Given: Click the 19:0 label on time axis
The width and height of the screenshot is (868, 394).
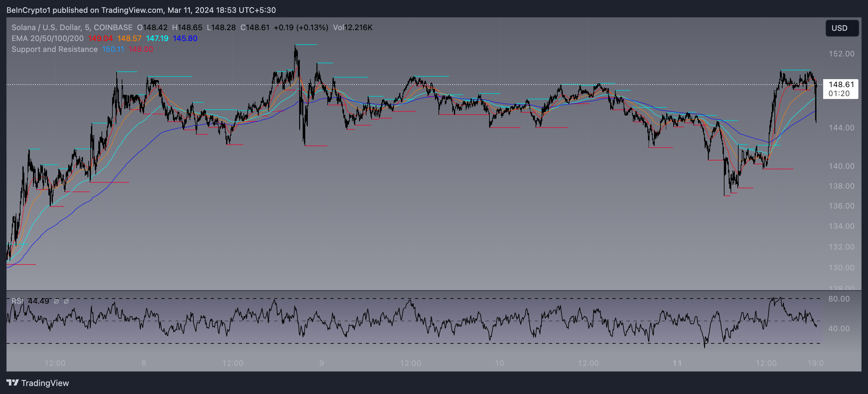Looking at the screenshot, I should 815,363.
